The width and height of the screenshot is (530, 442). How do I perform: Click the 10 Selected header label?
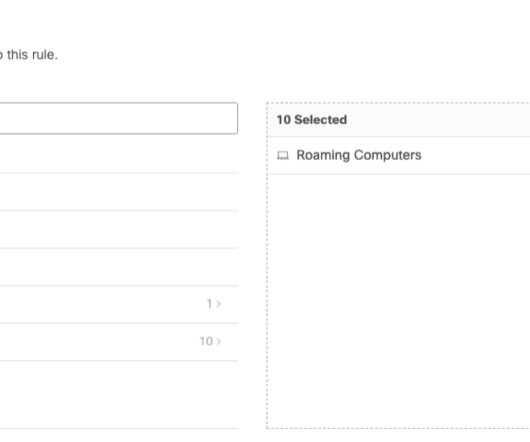tap(312, 120)
